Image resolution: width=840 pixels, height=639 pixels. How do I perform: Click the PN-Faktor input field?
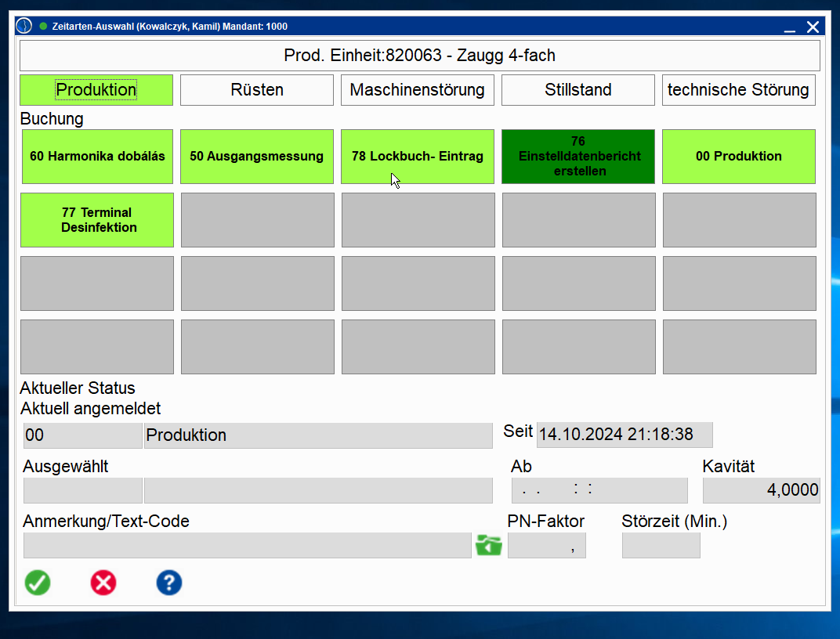[x=546, y=546]
